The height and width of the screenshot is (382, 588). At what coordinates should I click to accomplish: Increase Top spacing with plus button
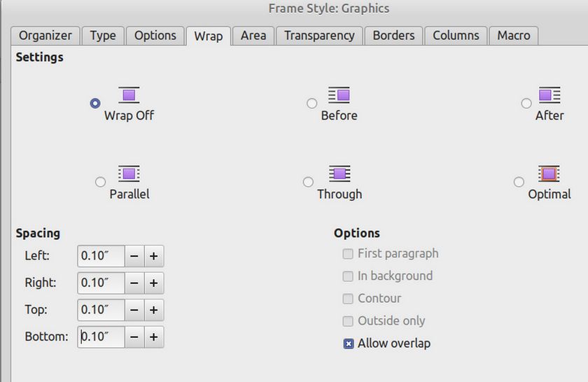click(x=153, y=310)
